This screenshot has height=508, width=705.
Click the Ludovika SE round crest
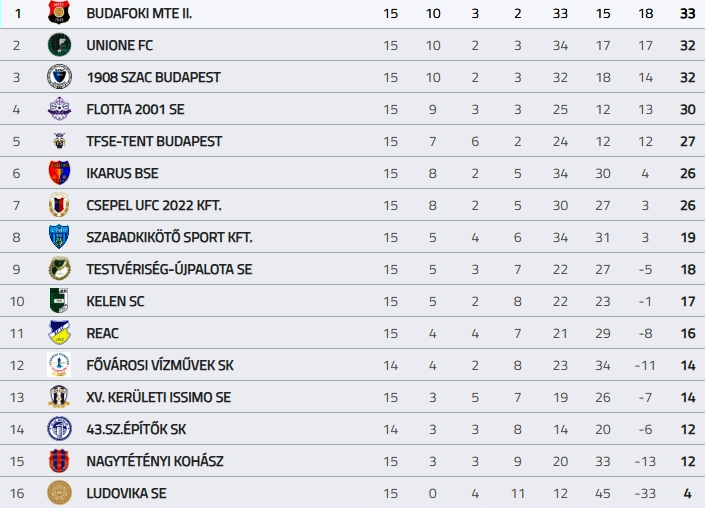(59, 493)
